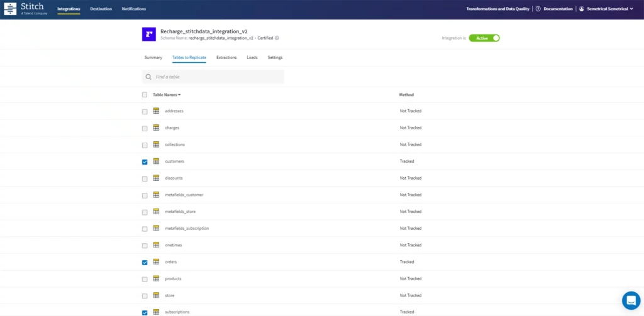Image resolution: width=644 pixels, height=316 pixels.
Task: Focus the Find a table search field
Action: tap(217, 77)
